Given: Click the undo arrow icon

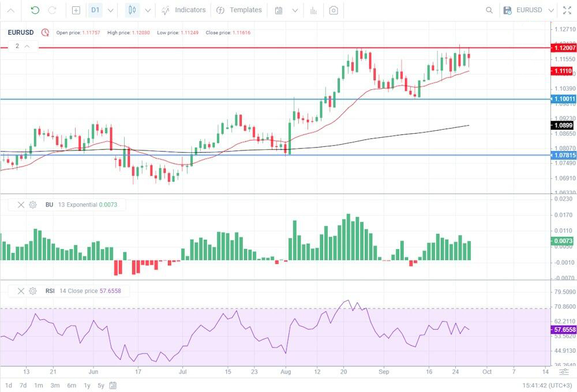Looking at the screenshot, I should (x=35, y=10).
